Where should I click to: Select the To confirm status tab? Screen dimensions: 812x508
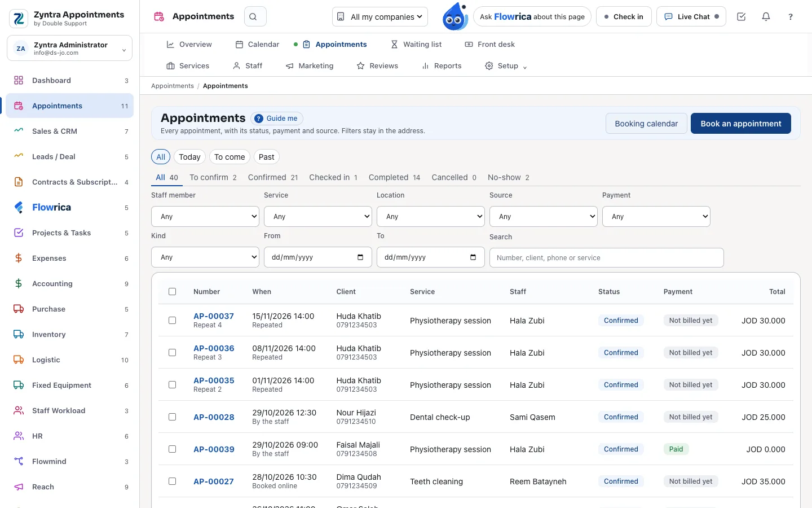[x=213, y=177]
